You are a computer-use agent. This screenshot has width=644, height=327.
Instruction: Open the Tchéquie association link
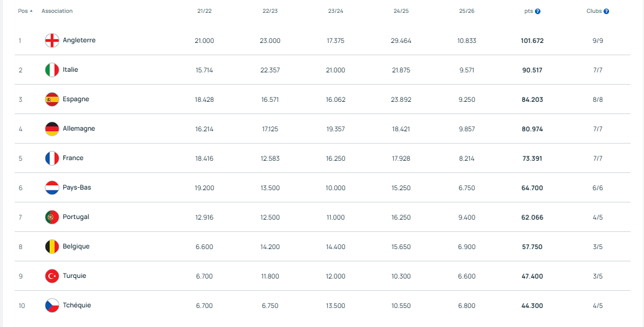tap(77, 306)
